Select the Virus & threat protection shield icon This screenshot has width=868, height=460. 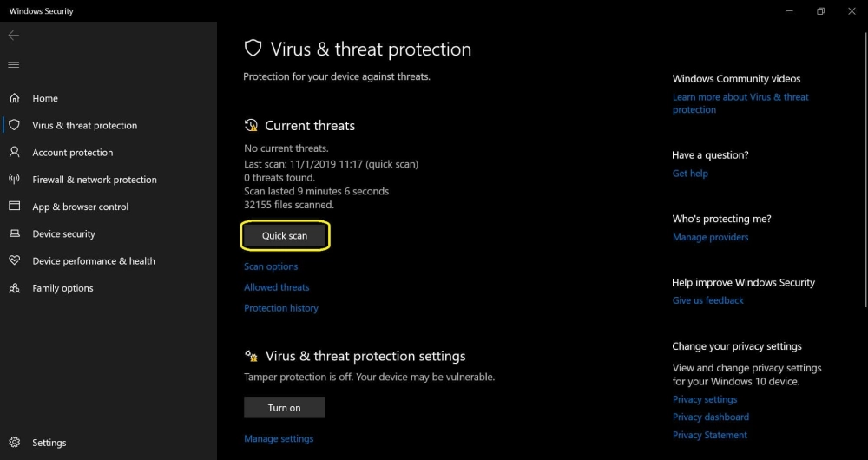pos(15,125)
